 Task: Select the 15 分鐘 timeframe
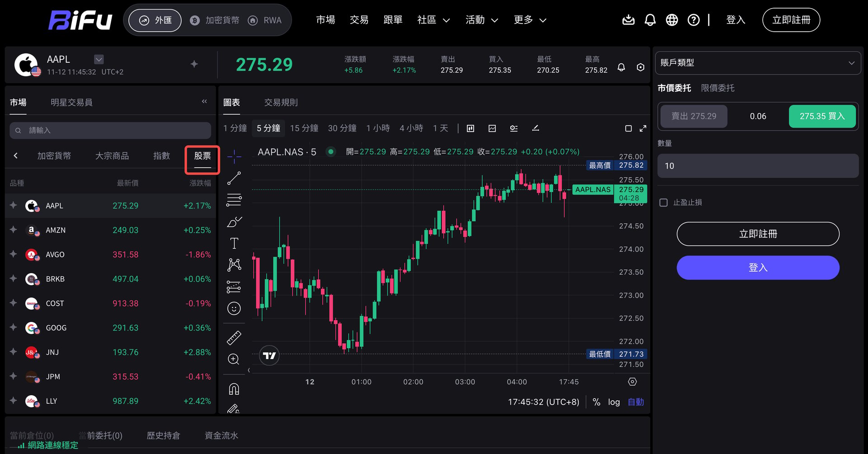point(304,128)
